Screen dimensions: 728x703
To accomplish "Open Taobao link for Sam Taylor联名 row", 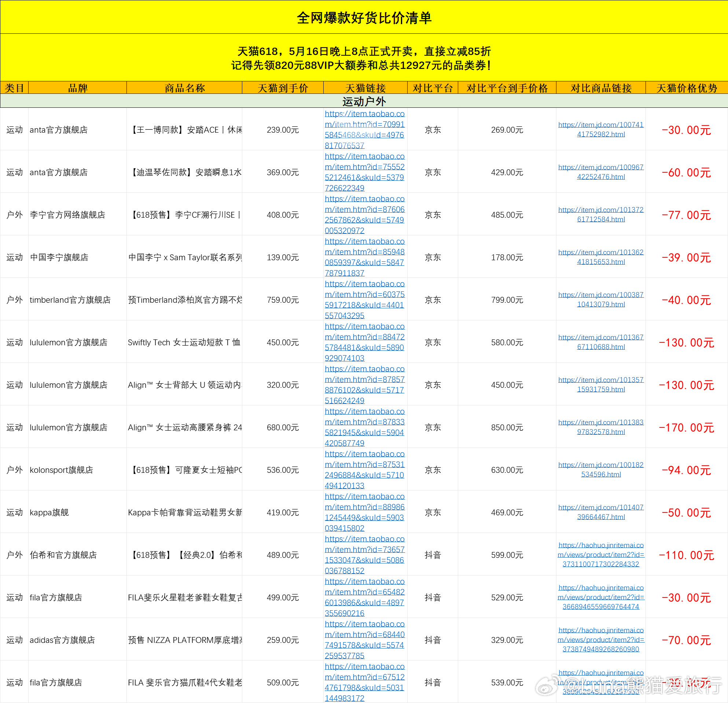I will point(365,257).
